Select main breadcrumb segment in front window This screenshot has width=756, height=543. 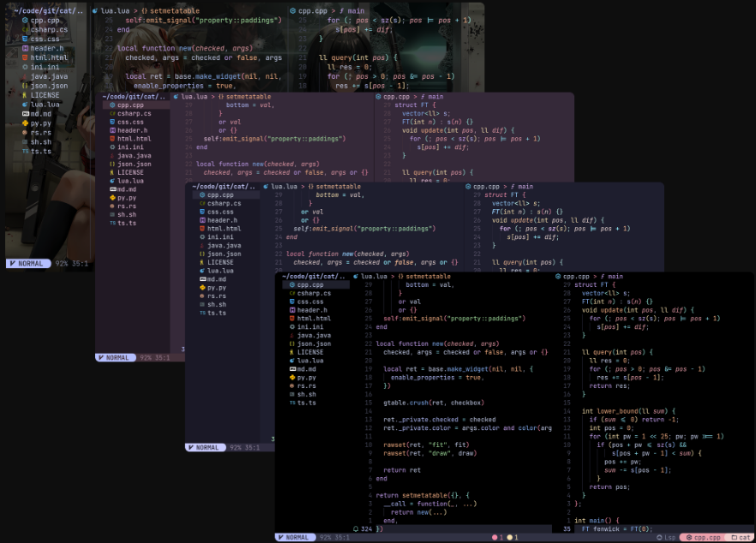615,277
